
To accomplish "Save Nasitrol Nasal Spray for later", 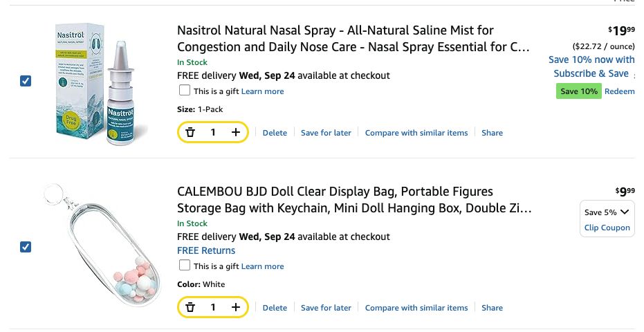I will 326,133.
